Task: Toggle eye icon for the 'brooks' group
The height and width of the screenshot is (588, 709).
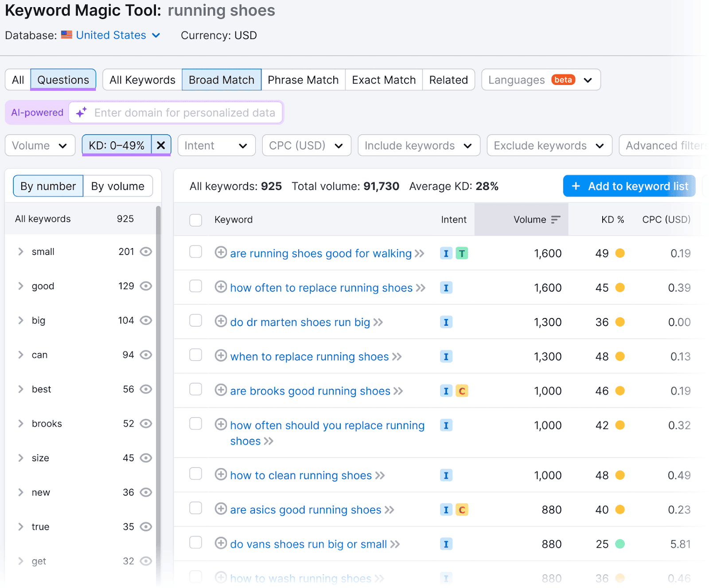Action: 146,424
